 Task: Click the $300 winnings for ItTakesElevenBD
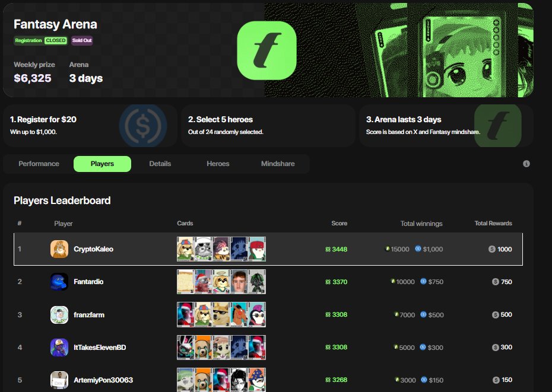point(435,348)
